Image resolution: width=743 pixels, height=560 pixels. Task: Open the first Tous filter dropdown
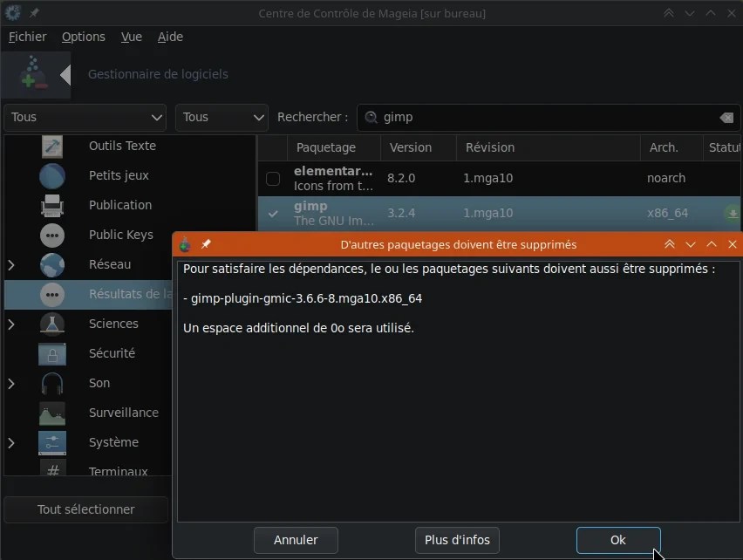(x=85, y=118)
